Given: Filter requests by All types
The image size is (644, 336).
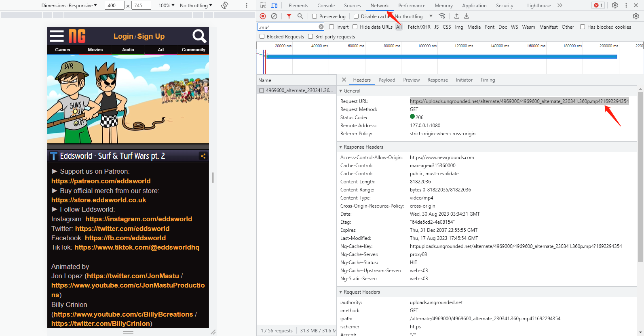Looking at the screenshot, I should pos(399,27).
